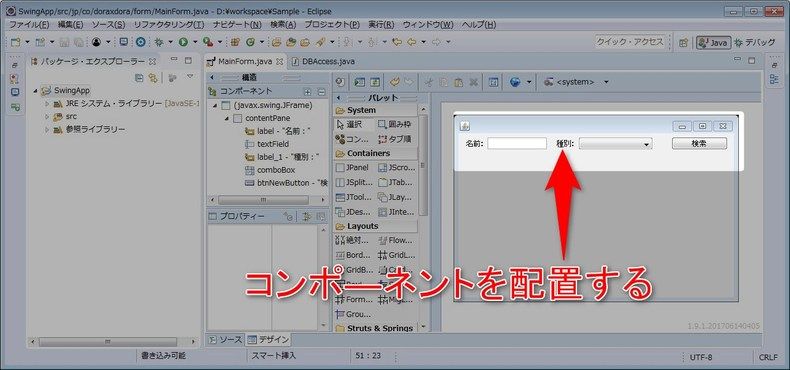Switch to the デザイン (Design) tab
This screenshot has height=370, width=790.
point(268,339)
